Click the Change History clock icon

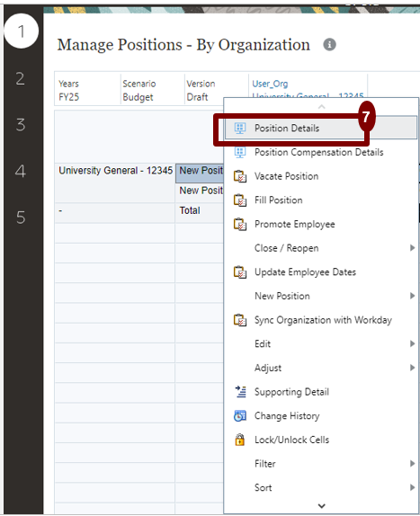tap(240, 416)
